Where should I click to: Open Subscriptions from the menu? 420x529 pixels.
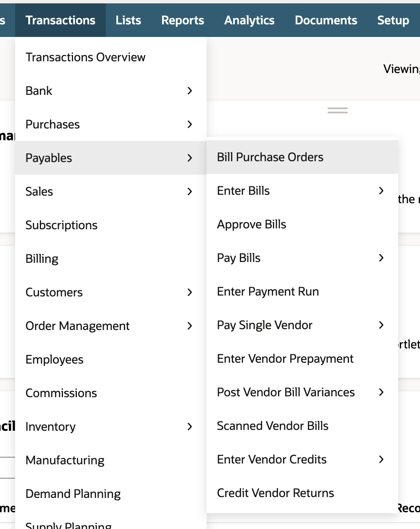(111, 225)
